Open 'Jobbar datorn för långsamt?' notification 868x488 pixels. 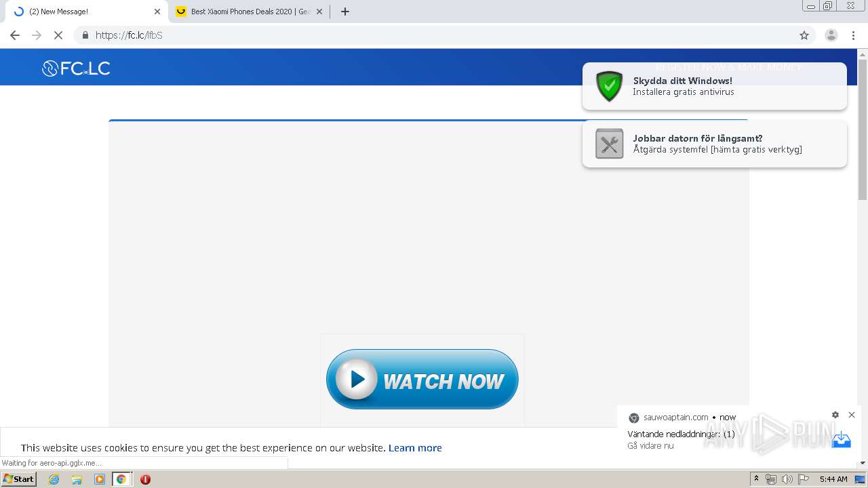[714, 144]
